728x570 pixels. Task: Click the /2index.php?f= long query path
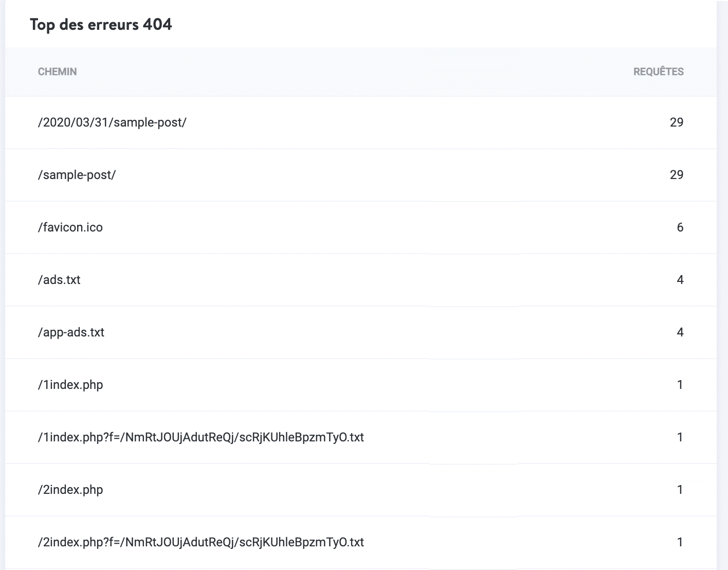pyautogui.click(x=201, y=542)
